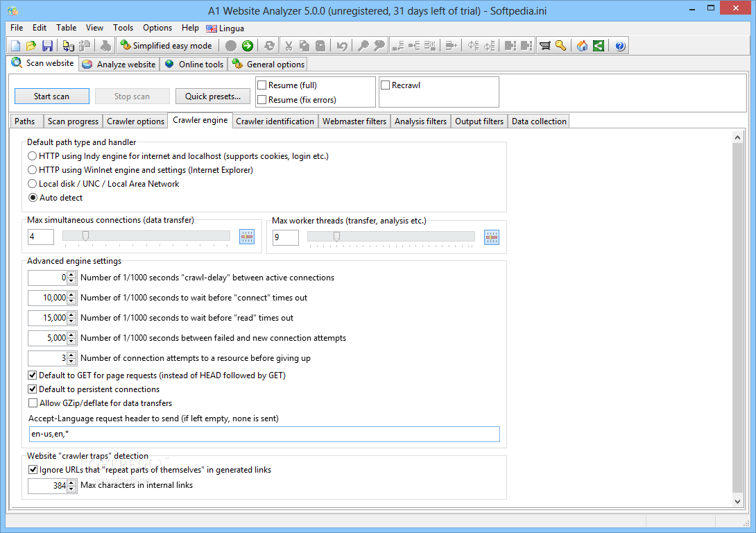Open the Table menu
This screenshot has height=533, width=756.
[66, 28]
